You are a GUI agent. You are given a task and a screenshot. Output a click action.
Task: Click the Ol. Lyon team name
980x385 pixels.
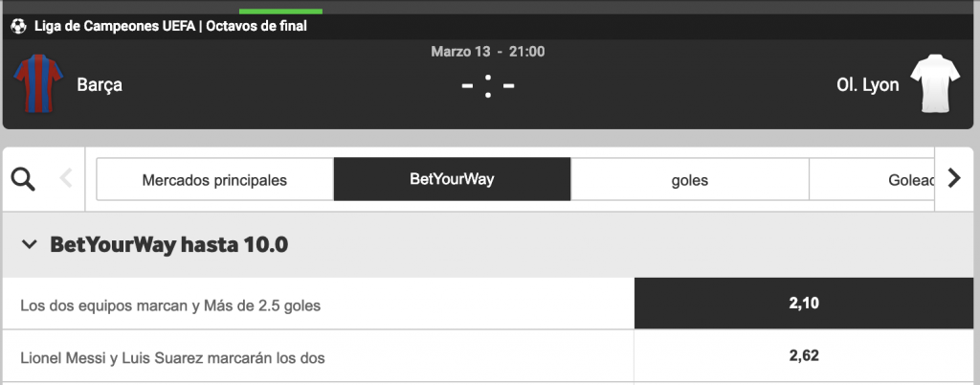pos(867,85)
